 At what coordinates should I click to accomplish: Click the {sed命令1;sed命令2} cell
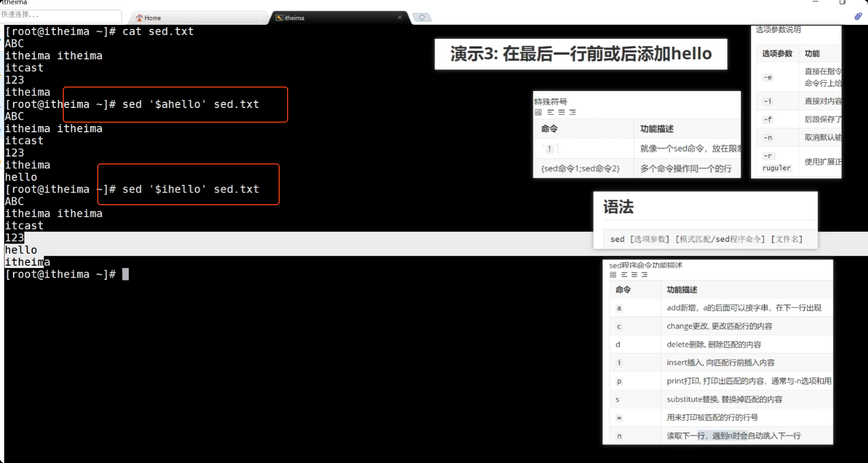point(580,168)
